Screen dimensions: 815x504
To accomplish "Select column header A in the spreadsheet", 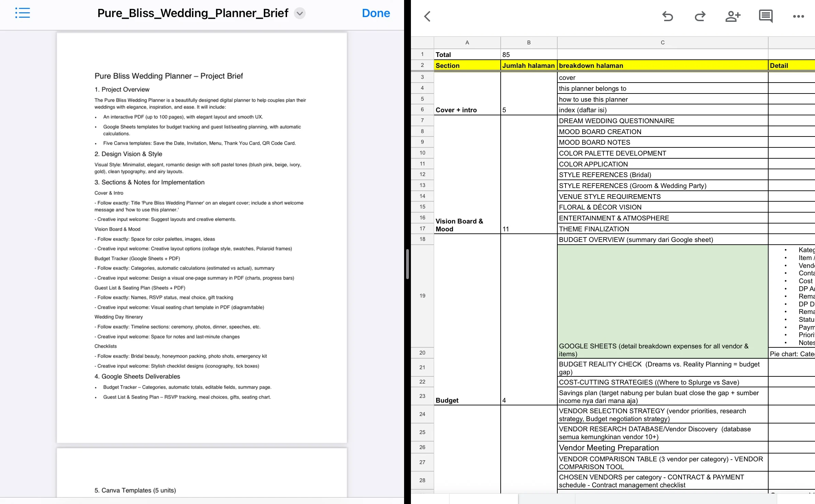I will [467, 42].
